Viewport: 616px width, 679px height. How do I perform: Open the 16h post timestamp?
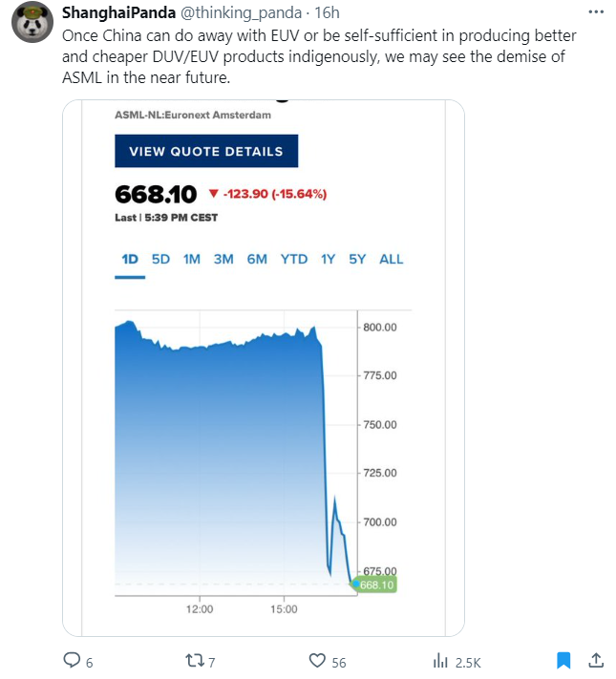pyautogui.click(x=327, y=13)
